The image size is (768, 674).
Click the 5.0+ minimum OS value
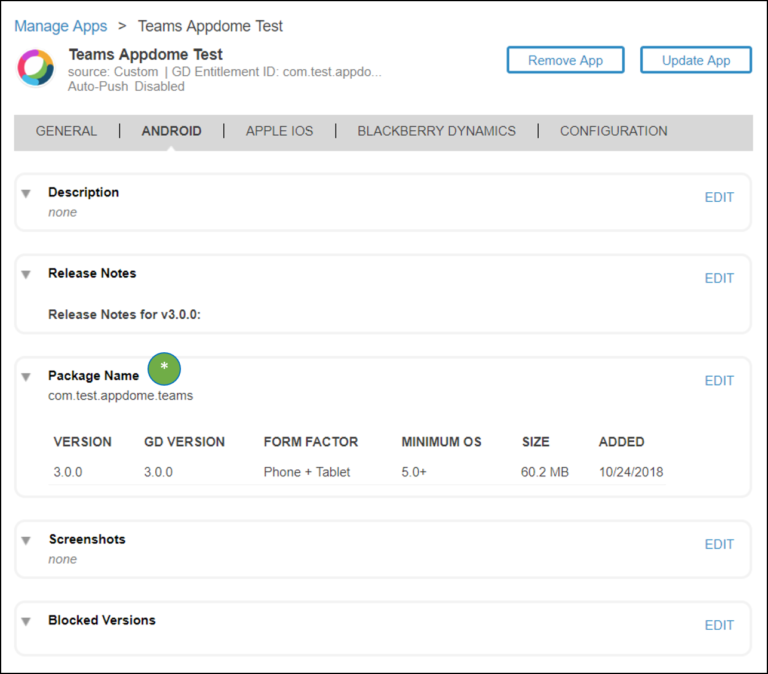click(414, 472)
